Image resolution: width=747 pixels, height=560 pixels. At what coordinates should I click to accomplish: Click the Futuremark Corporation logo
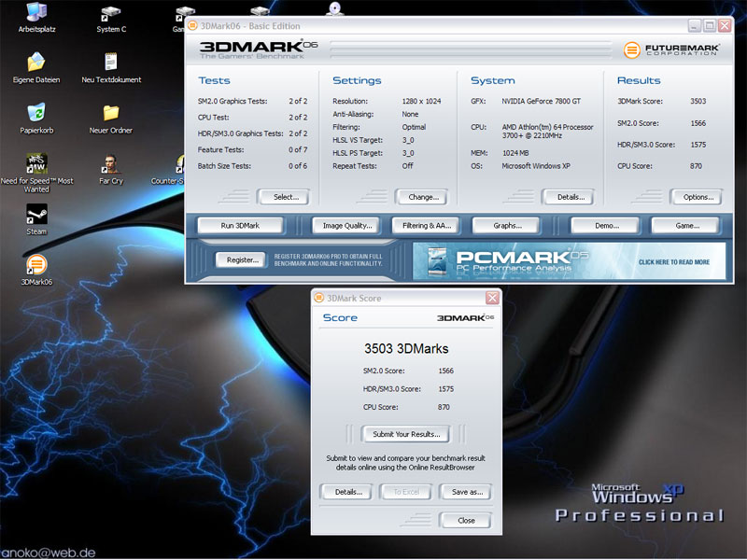coord(671,49)
